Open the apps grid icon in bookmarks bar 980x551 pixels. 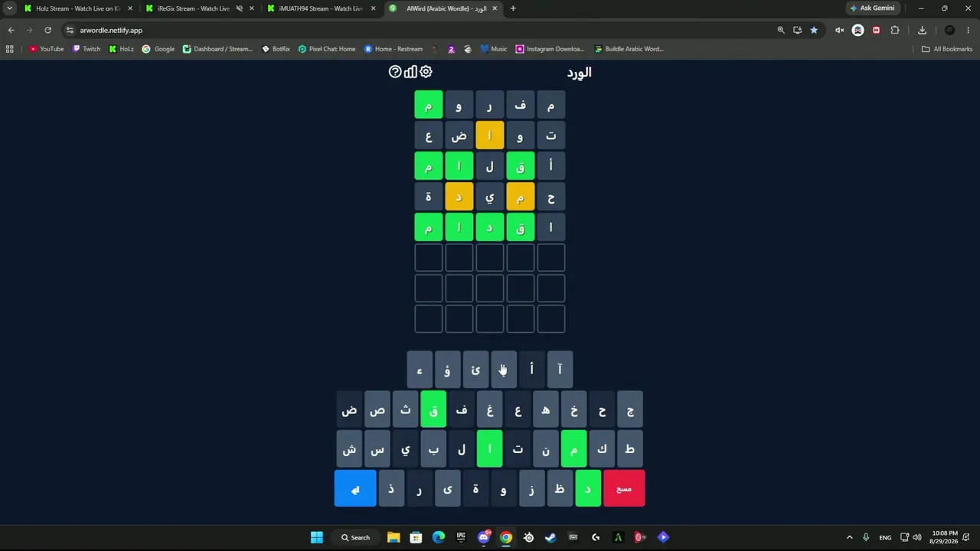click(x=9, y=49)
